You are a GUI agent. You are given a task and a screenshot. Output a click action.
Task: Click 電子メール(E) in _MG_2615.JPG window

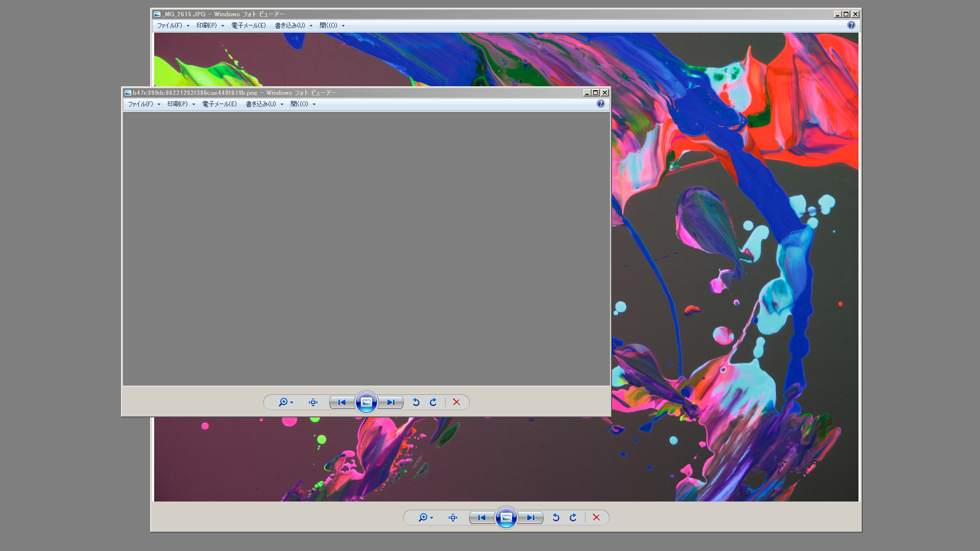click(x=249, y=26)
